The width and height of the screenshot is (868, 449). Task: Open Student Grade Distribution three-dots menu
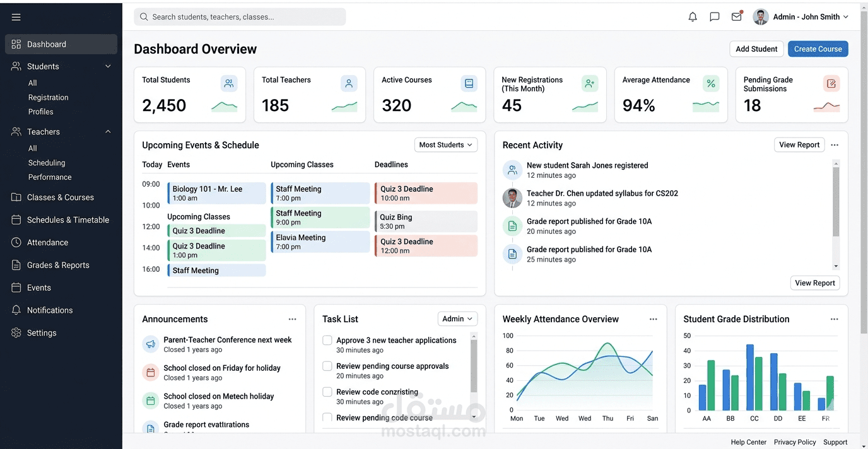pyautogui.click(x=834, y=319)
